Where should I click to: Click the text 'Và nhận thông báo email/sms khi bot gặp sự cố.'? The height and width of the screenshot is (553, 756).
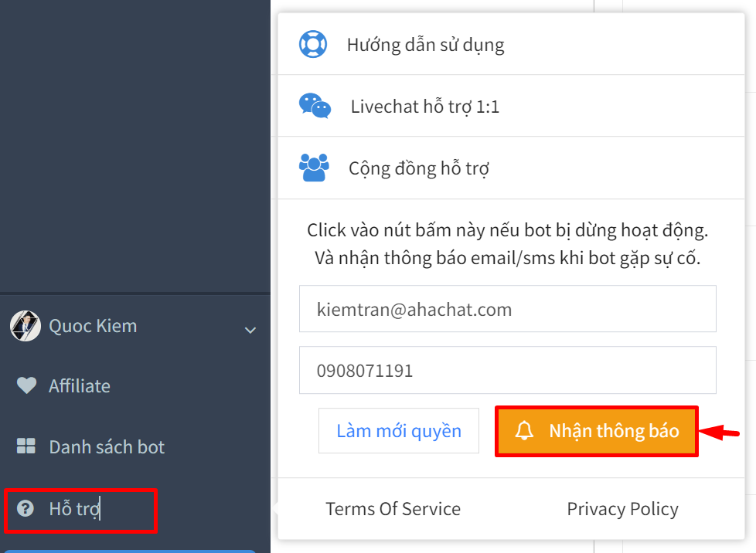click(508, 258)
